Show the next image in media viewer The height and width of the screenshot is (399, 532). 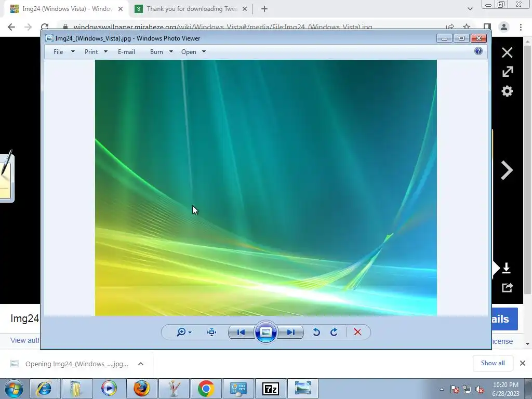(507, 170)
